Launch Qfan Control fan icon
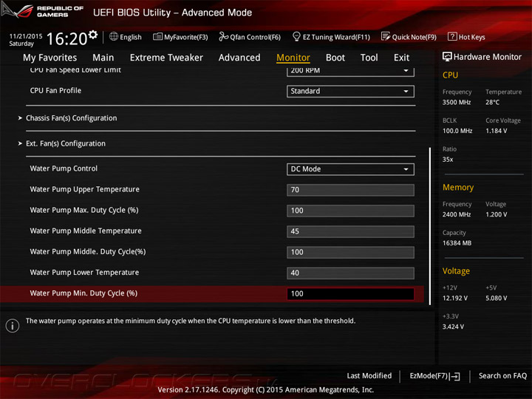The width and height of the screenshot is (532, 399). click(223, 36)
